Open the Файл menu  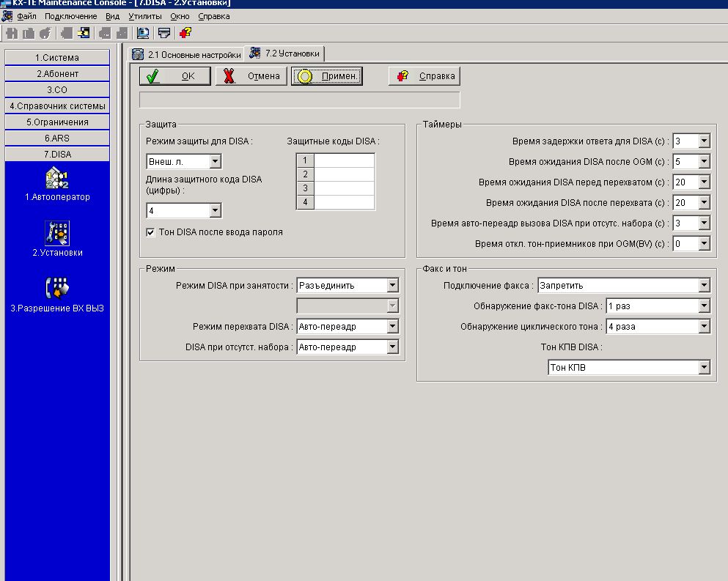[26, 16]
